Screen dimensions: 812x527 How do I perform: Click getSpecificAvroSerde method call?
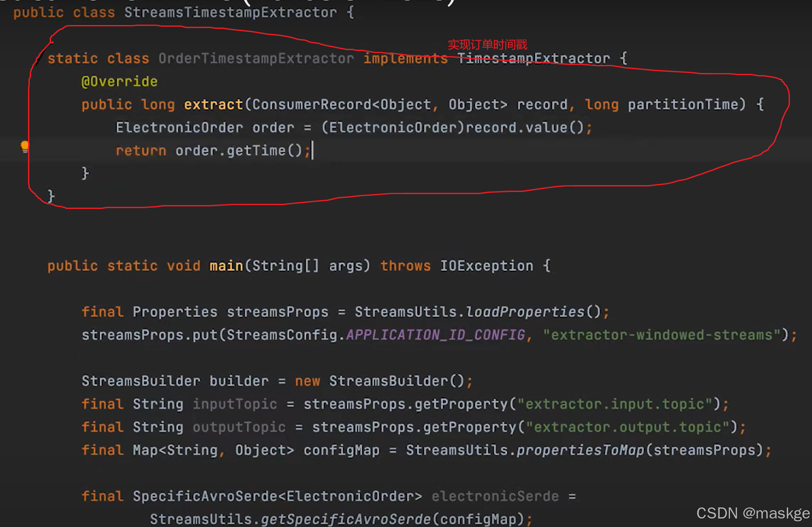click(346, 519)
